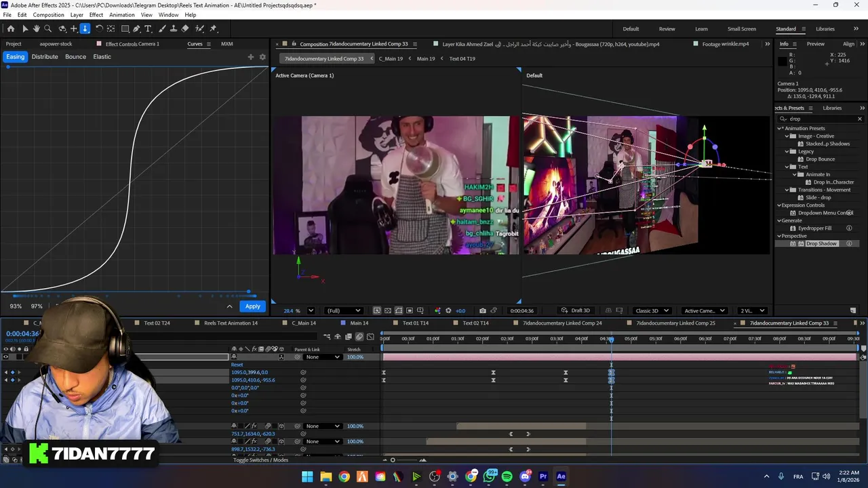Viewport: 868px width, 488px height.
Task: Select the Clone Stamp tool
Action: point(174,28)
